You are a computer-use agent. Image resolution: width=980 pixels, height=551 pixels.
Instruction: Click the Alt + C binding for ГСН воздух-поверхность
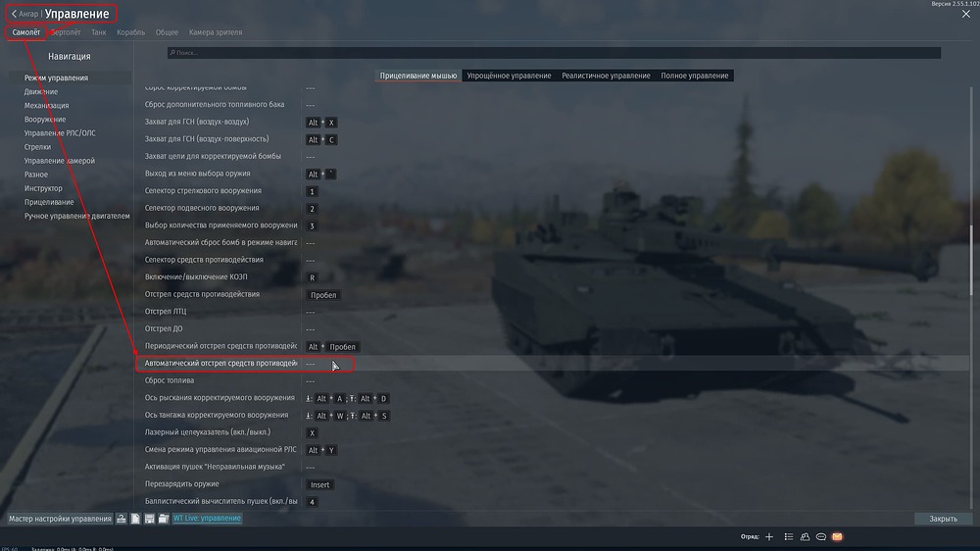coord(321,139)
